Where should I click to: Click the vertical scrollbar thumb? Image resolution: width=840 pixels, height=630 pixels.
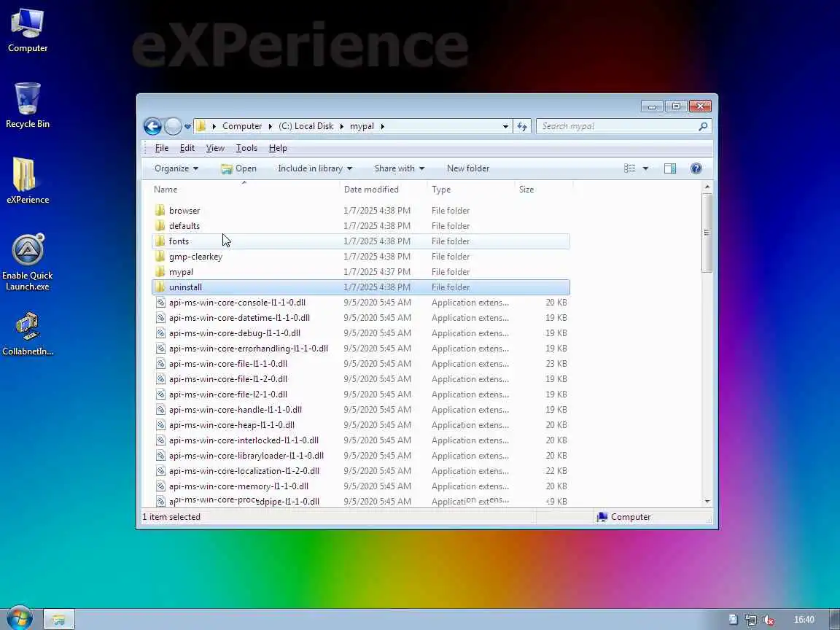click(x=707, y=233)
